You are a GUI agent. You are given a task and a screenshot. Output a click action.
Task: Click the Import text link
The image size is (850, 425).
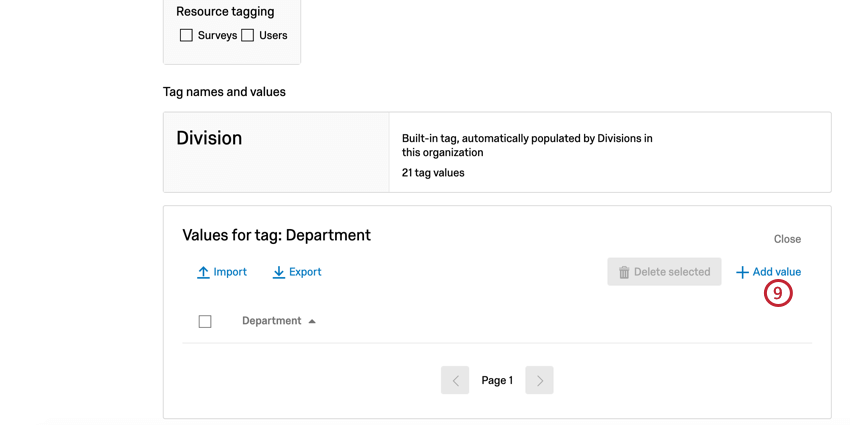pos(230,272)
